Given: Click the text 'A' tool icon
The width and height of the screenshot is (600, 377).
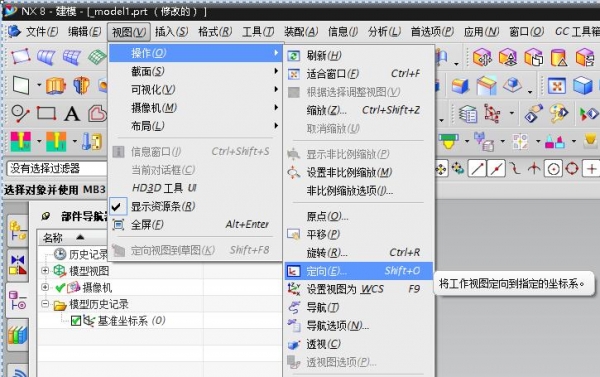Looking at the screenshot, I should coord(72,114).
